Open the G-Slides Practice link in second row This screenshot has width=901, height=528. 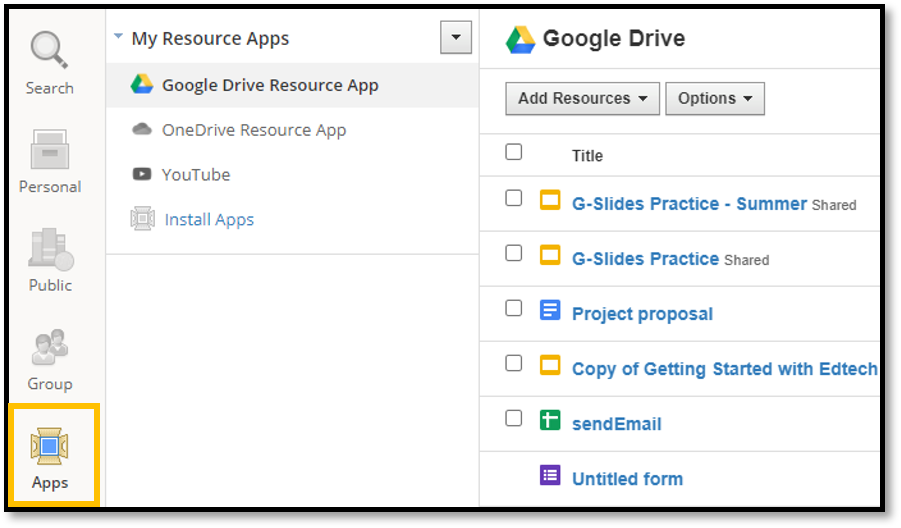pos(645,259)
